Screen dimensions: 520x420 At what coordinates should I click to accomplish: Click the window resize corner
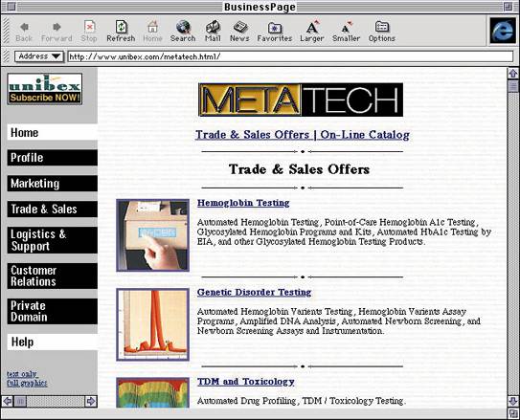(x=513, y=413)
